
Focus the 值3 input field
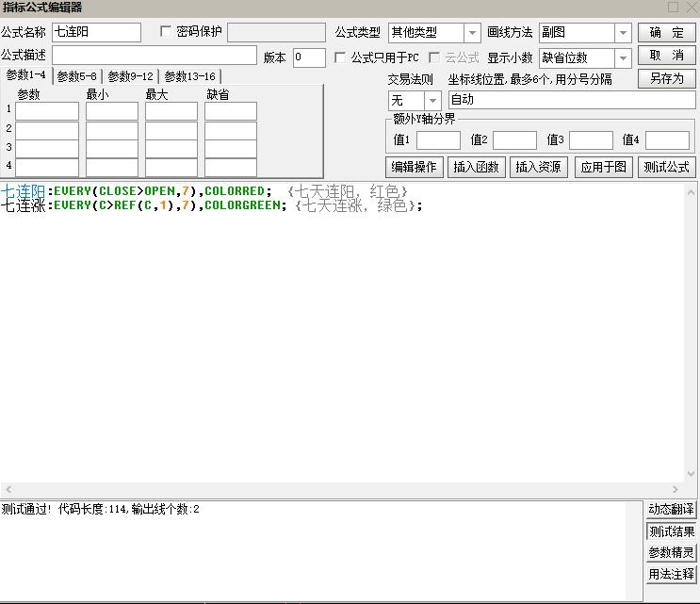coord(591,140)
